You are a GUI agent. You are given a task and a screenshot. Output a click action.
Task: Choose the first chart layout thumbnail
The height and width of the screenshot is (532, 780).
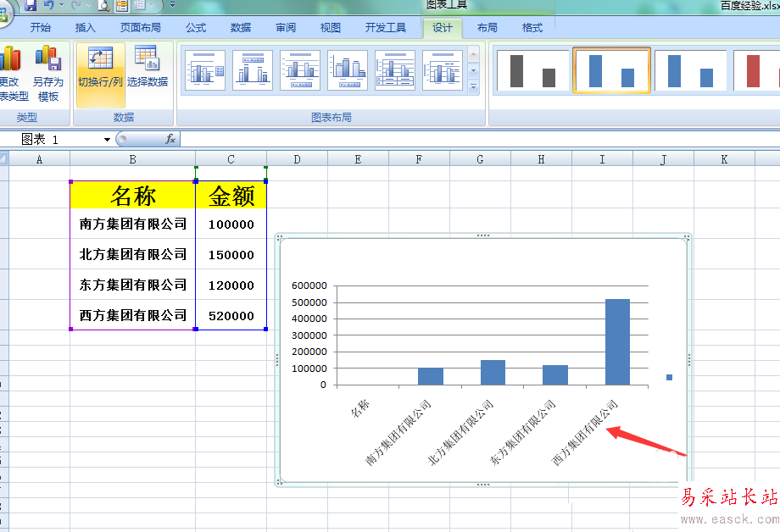click(205, 70)
